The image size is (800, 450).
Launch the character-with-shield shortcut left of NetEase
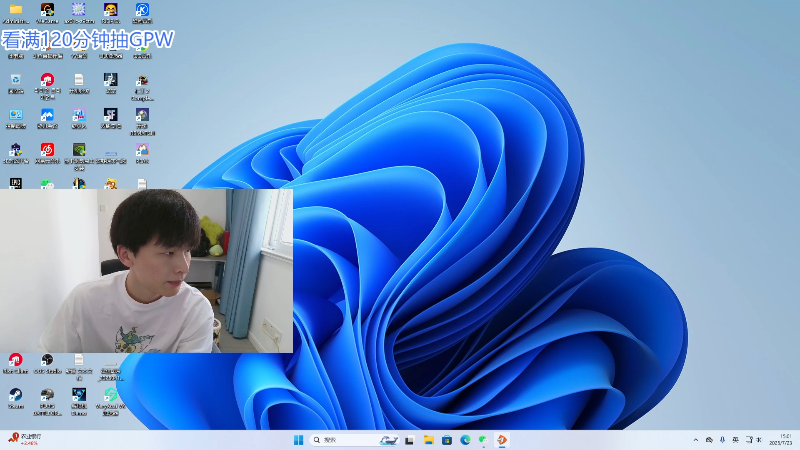(16, 149)
